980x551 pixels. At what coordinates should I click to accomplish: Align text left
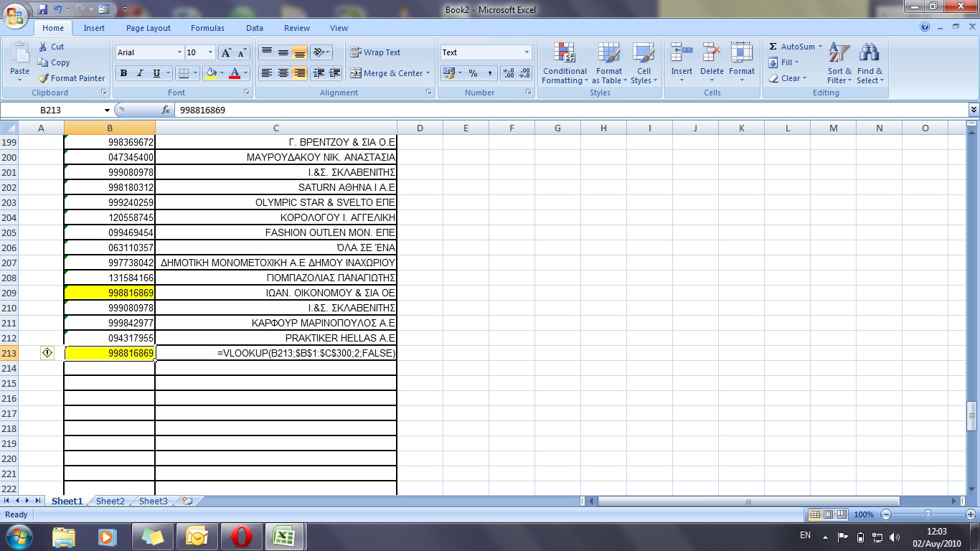click(266, 73)
